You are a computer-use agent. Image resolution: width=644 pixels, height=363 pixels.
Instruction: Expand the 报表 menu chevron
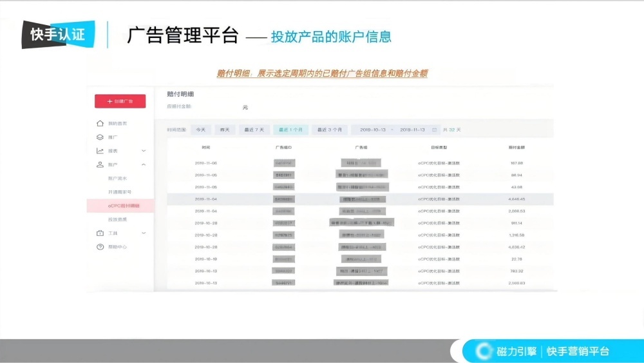click(x=144, y=151)
